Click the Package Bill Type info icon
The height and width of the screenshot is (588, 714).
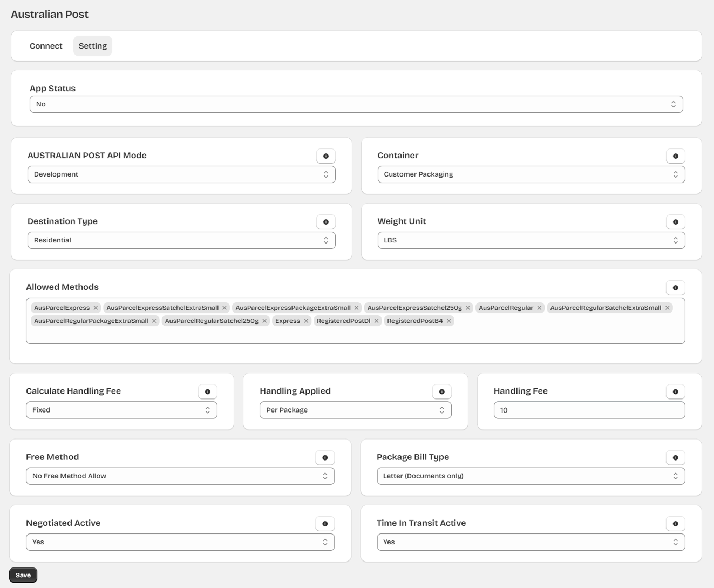(675, 458)
